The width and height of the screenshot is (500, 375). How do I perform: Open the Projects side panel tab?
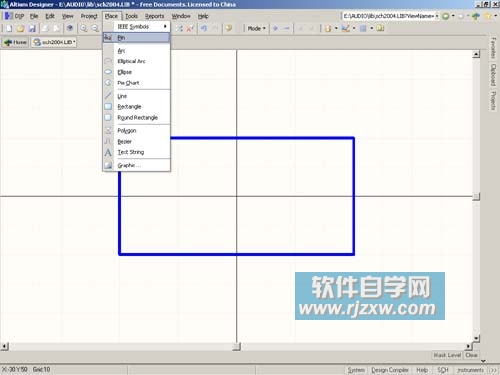(x=493, y=101)
